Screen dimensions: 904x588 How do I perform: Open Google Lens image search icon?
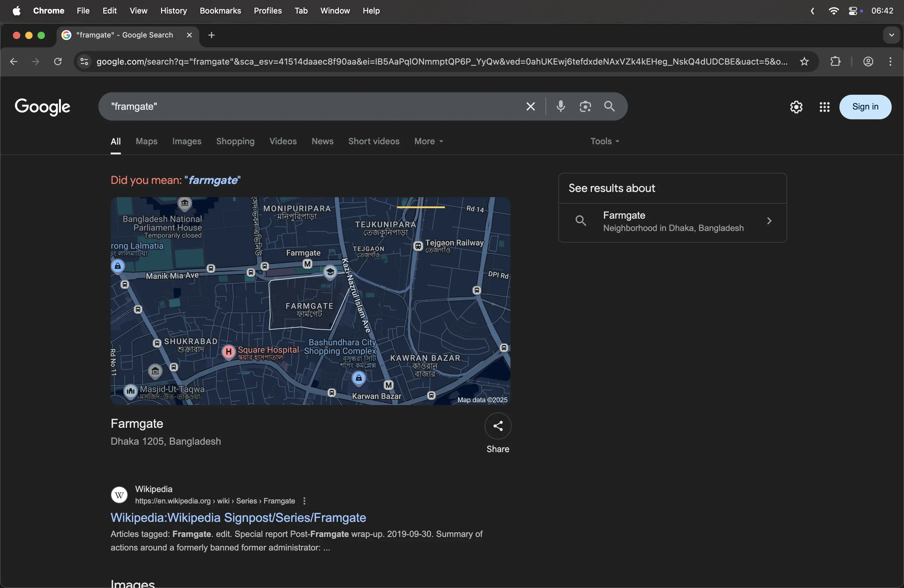click(585, 106)
